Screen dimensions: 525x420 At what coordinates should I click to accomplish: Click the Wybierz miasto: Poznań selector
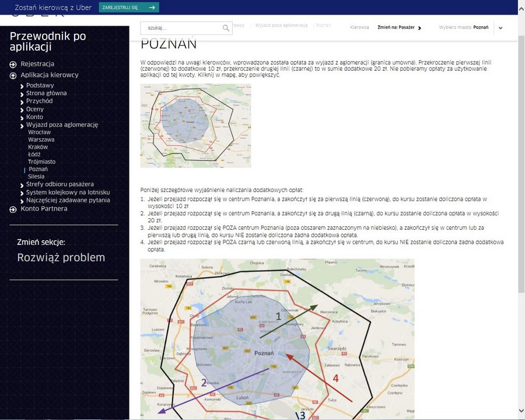pyautogui.click(x=464, y=27)
